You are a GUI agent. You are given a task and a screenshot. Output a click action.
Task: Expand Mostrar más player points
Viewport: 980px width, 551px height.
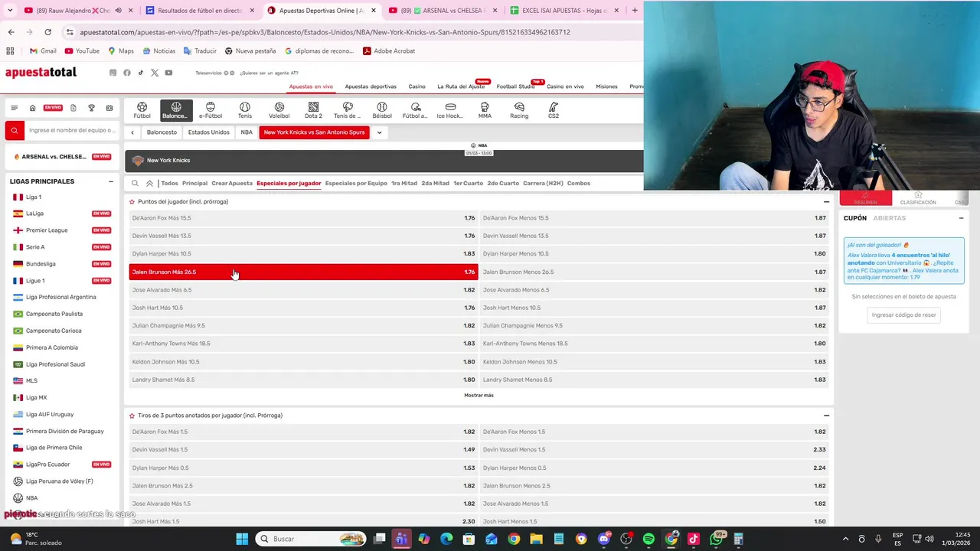tap(479, 396)
